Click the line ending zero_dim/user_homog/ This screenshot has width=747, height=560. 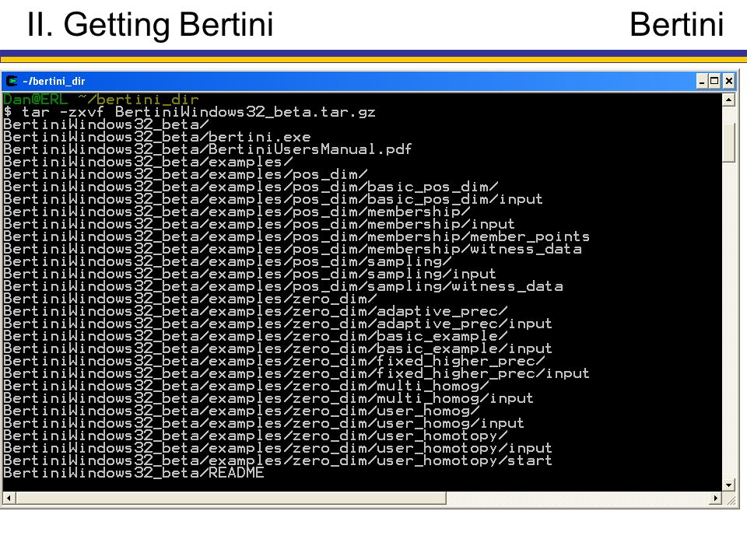click(241, 411)
